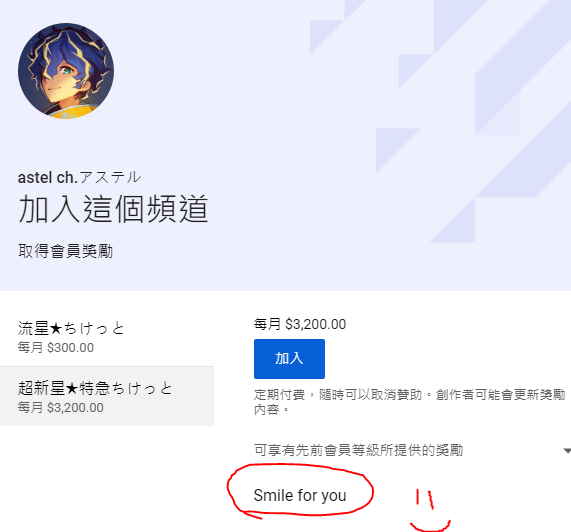
Task: Expand previous tier perks with arrow
Action: click(567, 451)
